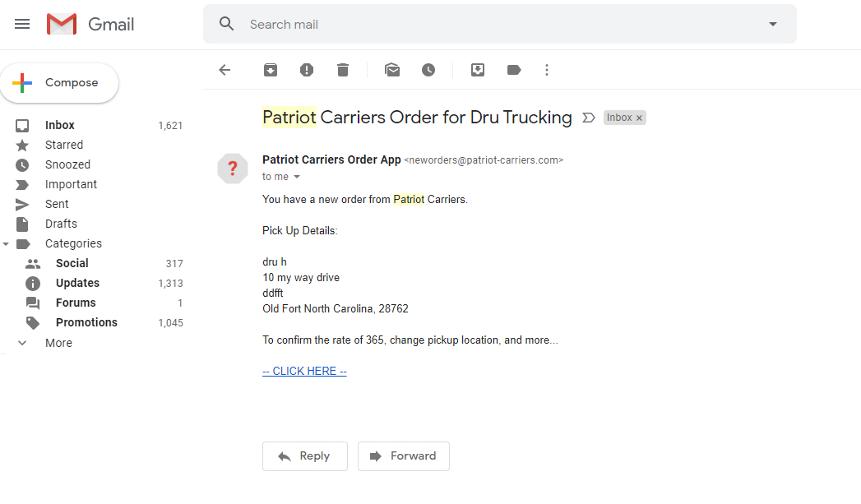Viewport: 861px width, 504px height.
Task: Expand the More section in sidebar
Action: click(x=58, y=343)
